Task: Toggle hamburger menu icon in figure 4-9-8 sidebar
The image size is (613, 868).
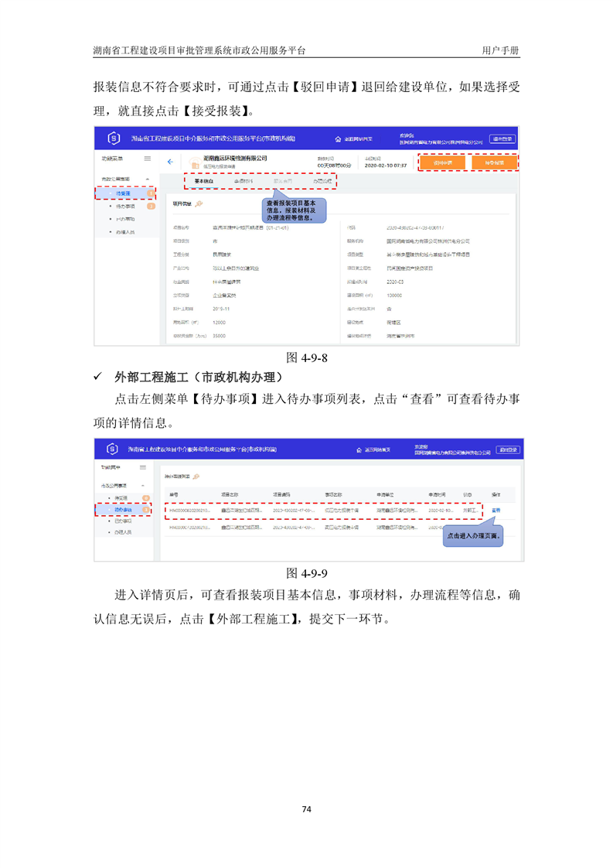Action: click(148, 159)
